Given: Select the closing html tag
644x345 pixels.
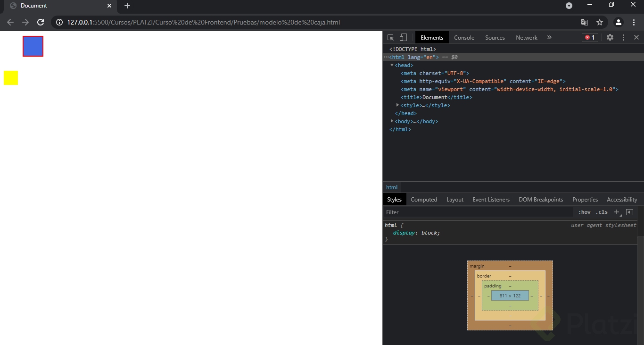Looking at the screenshot, I should point(400,129).
